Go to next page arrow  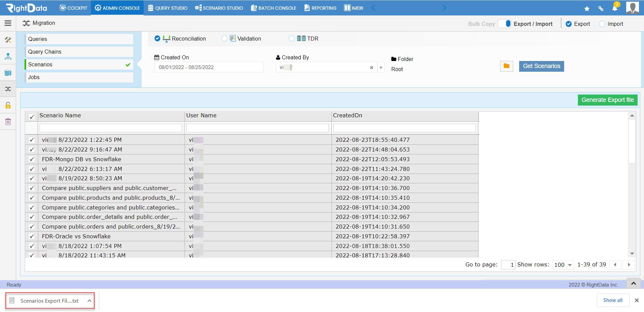pos(629,265)
